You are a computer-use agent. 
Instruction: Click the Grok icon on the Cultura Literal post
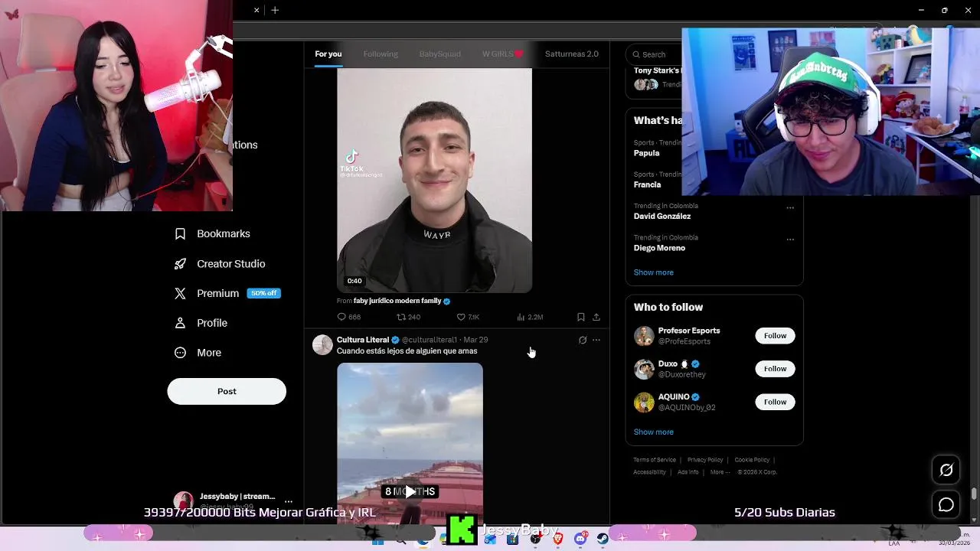(x=583, y=340)
